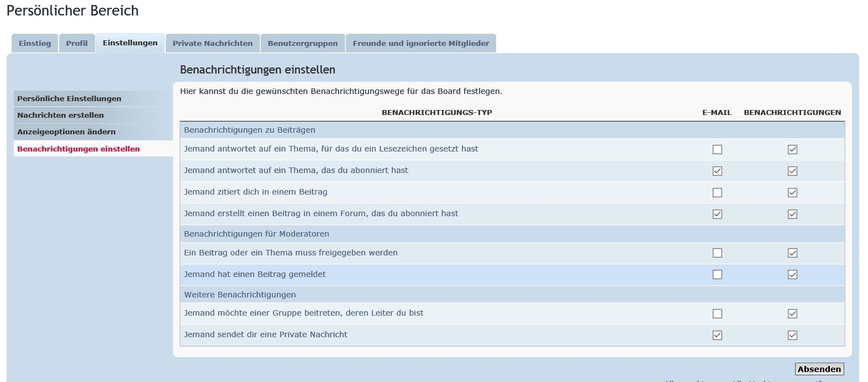Image resolution: width=868 pixels, height=382 pixels.
Task: Open Anzeigeoptionen ändern in sidebar
Action: point(66,132)
